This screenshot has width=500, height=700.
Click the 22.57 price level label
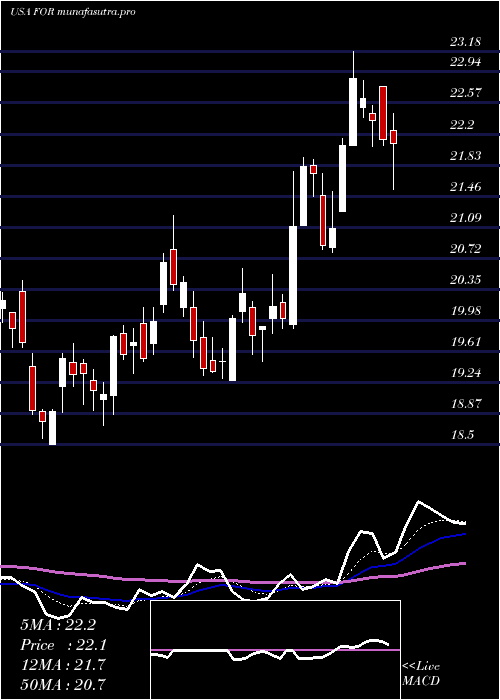[x=465, y=93]
